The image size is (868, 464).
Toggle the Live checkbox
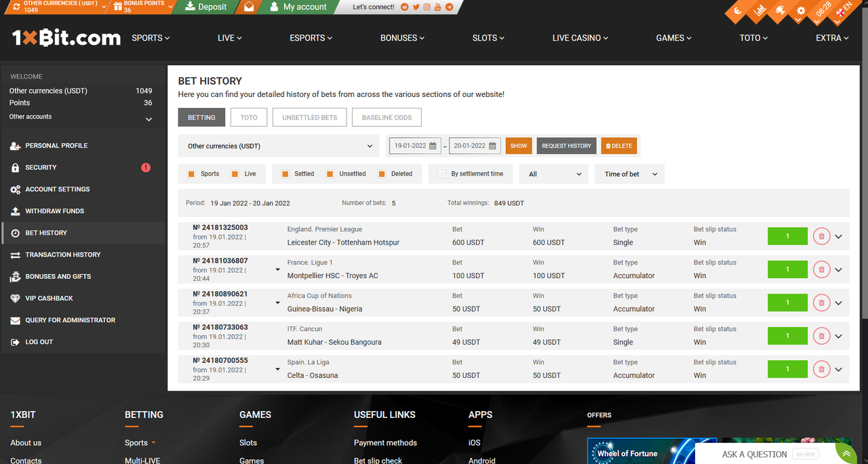tap(235, 174)
